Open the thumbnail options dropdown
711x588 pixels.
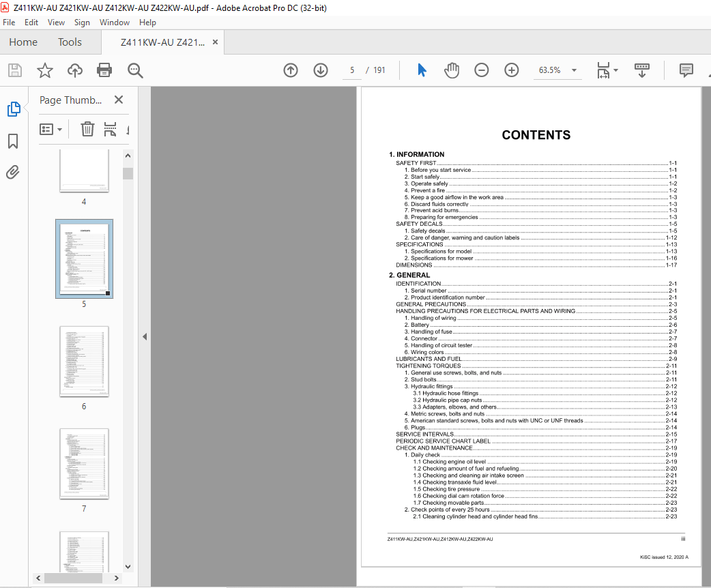pyautogui.click(x=51, y=129)
